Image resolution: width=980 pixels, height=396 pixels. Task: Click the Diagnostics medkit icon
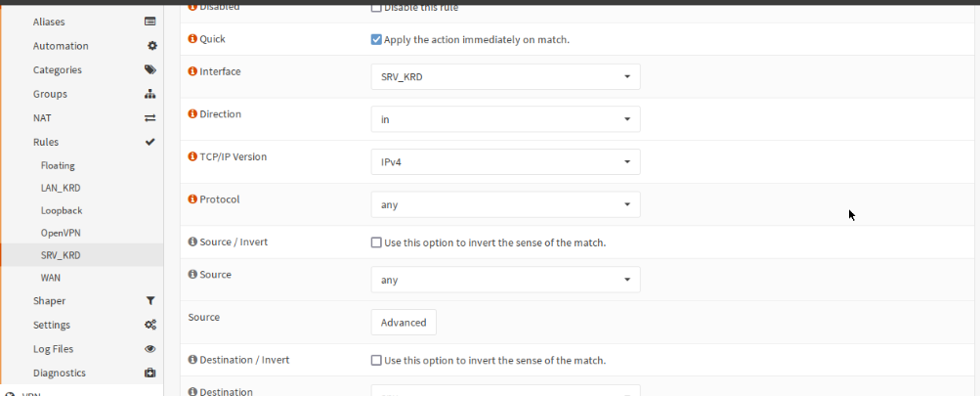click(150, 373)
